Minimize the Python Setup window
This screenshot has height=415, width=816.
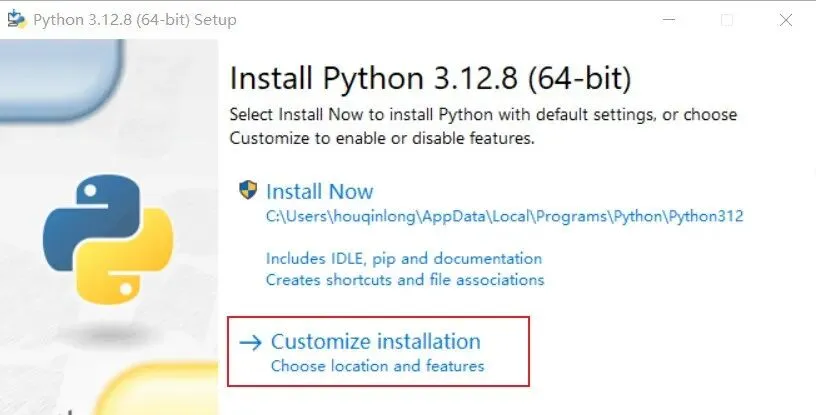pyautogui.click(x=668, y=19)
